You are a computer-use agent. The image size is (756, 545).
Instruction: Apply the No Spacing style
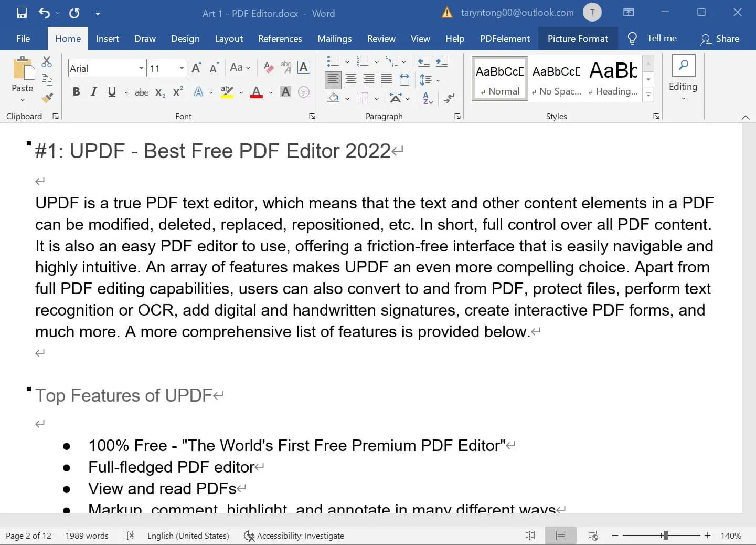(557, 78)
